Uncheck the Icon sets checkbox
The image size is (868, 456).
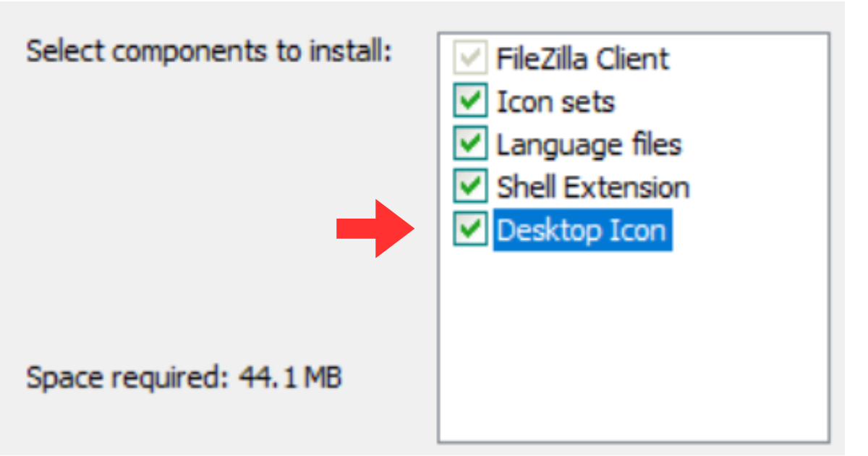pos(470,101)
